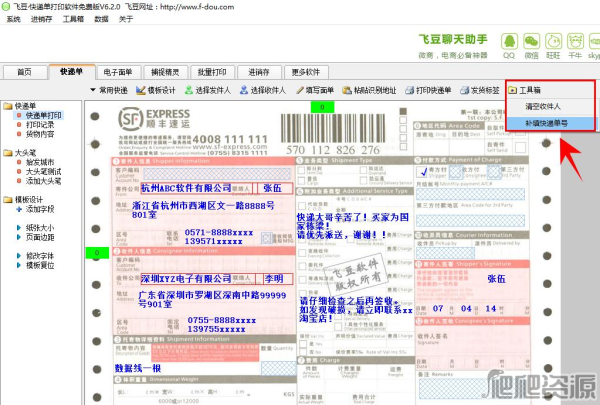Click the recipient company field 深圳XYZ电子有限公司

pos(186,279)
